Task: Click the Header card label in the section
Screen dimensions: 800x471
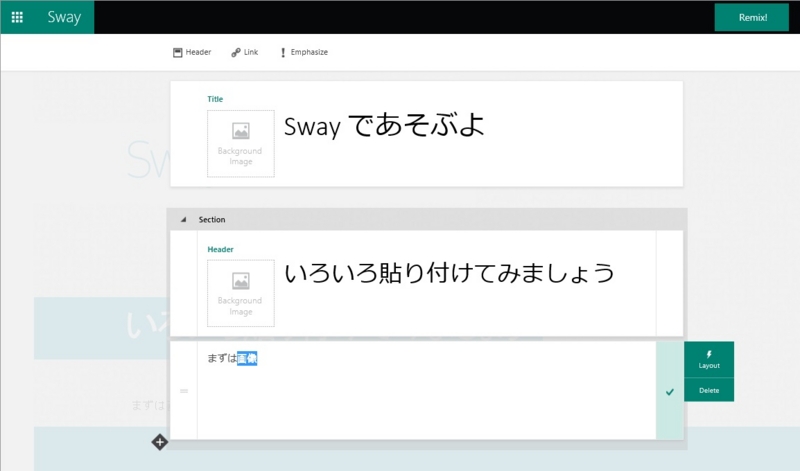Action: [x=220, y=249]
